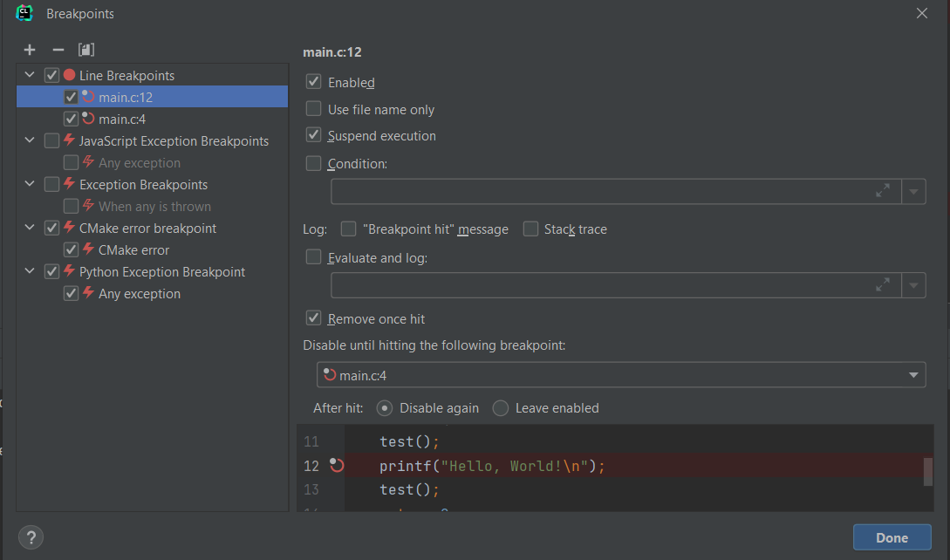Click the add breakpoint plus icon
This screenshot has height=560, width=950.
pos(30,50)
